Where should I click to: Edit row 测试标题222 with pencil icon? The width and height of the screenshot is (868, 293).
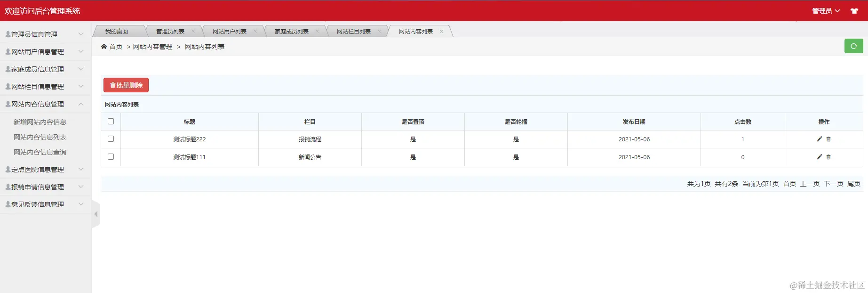point(820,139)
